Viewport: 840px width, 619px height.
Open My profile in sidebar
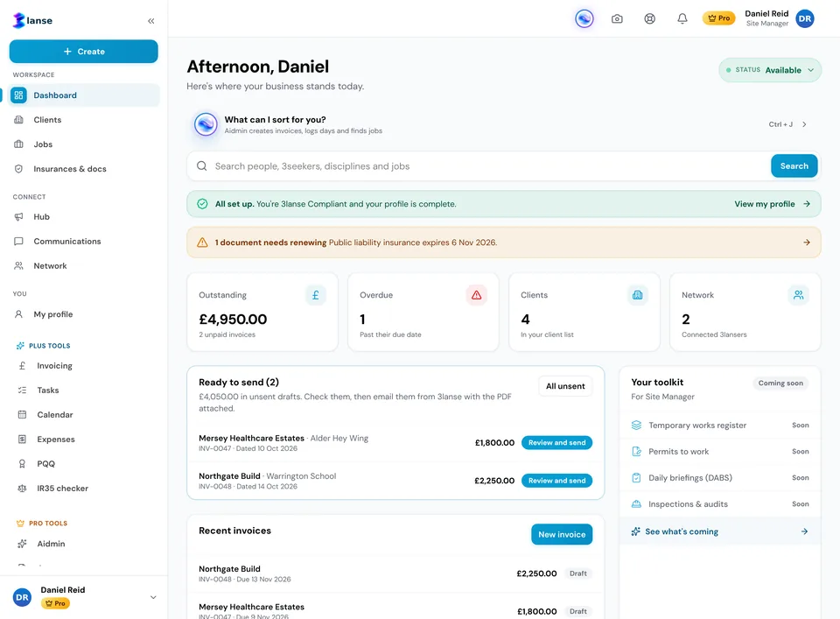click(x=84, y=314)
